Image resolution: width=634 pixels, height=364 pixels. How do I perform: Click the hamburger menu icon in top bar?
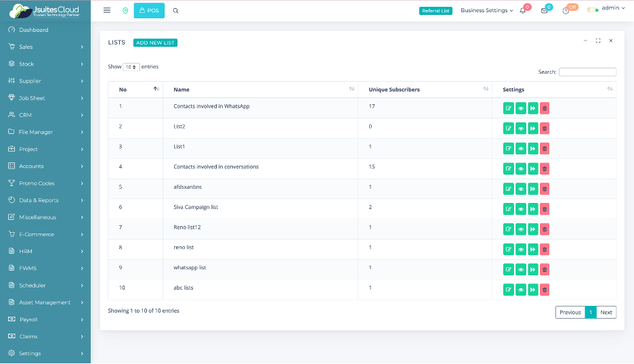[107, 11]
